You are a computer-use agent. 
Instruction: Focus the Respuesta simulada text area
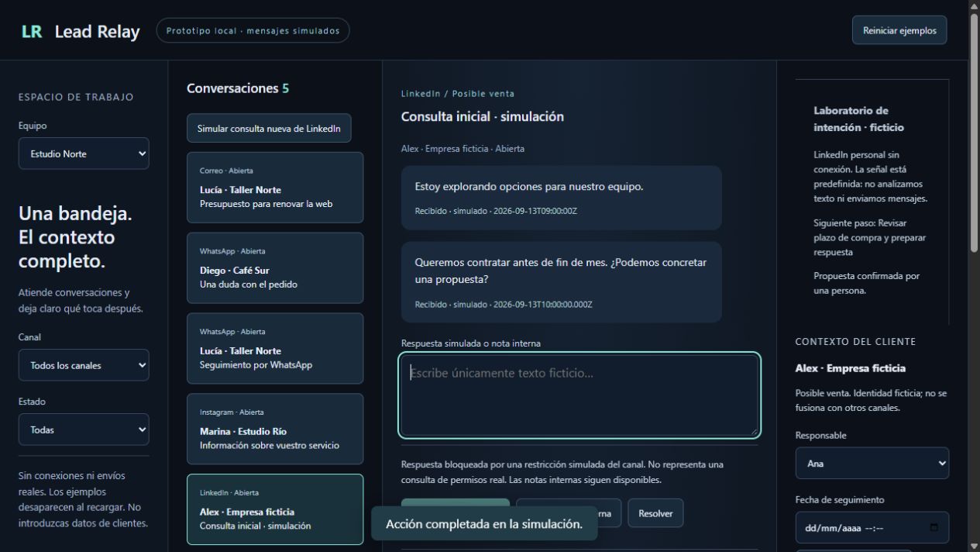pyautogui.click(x=580, y=395)
